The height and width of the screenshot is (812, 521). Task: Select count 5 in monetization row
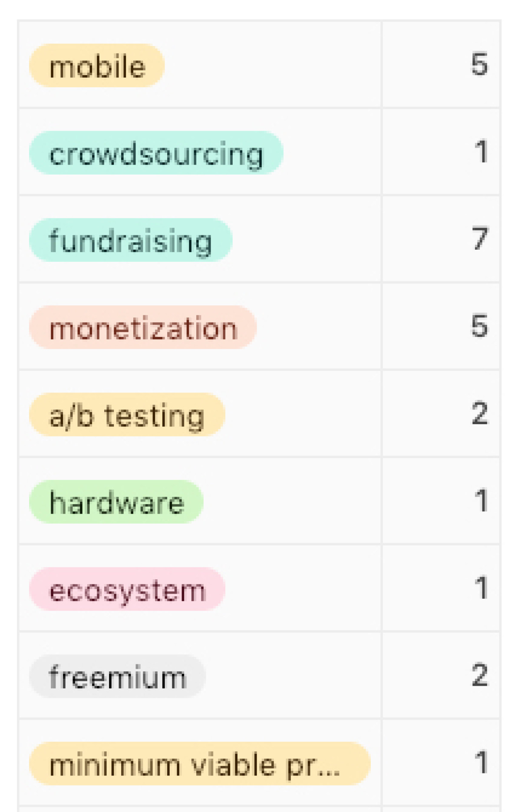(479, 326)
